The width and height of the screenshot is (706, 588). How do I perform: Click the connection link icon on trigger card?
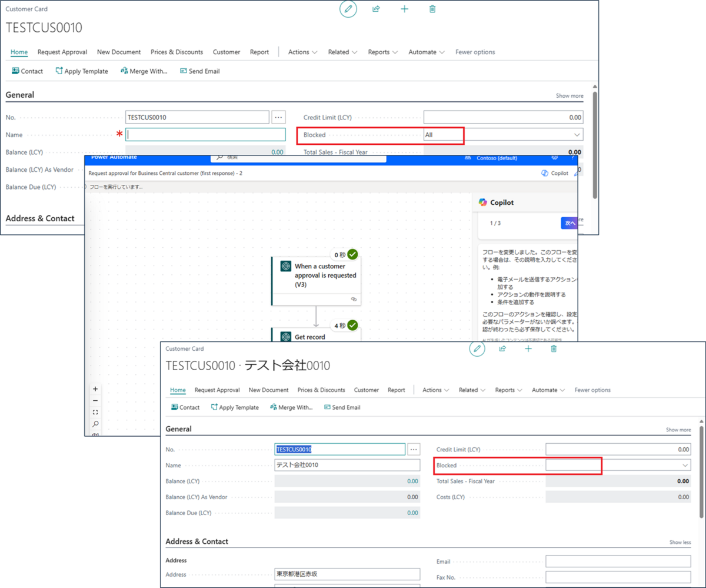pos(354,299)
